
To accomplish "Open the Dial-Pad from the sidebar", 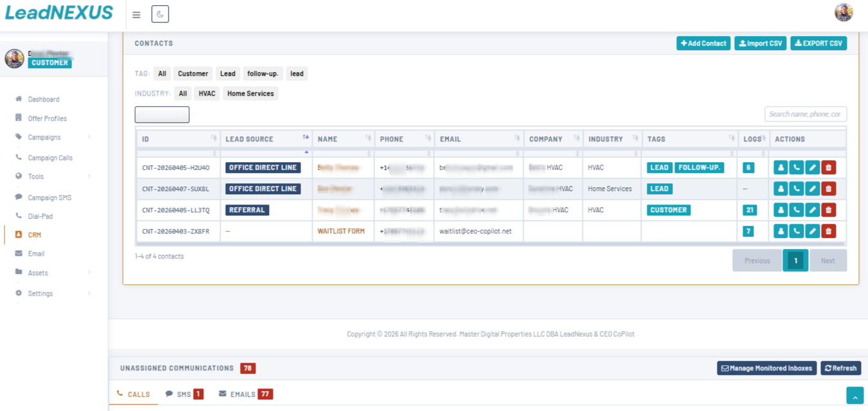I will [x=39, y=215].
